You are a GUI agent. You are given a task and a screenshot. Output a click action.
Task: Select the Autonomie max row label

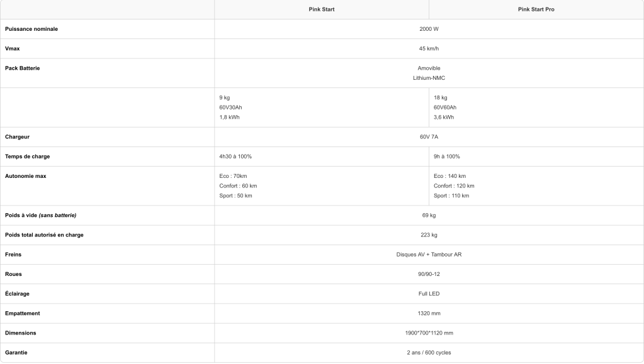point(25,176)
